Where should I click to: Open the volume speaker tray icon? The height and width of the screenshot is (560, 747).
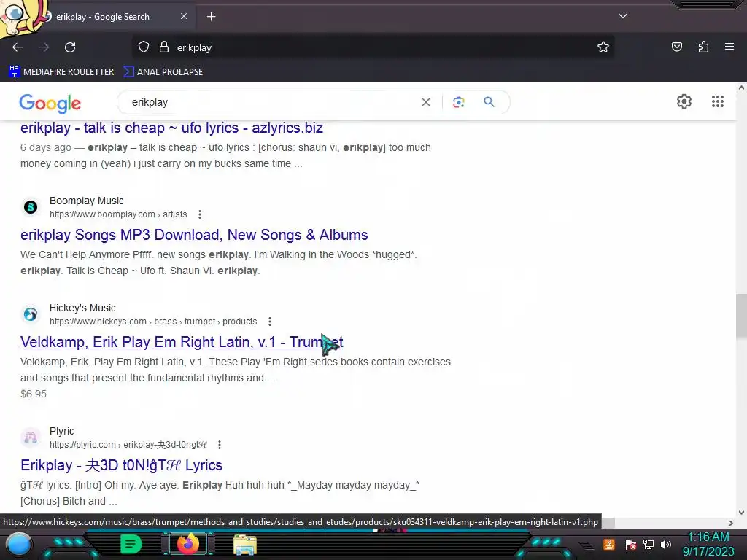pyautogui.click(x=666, y=544)
